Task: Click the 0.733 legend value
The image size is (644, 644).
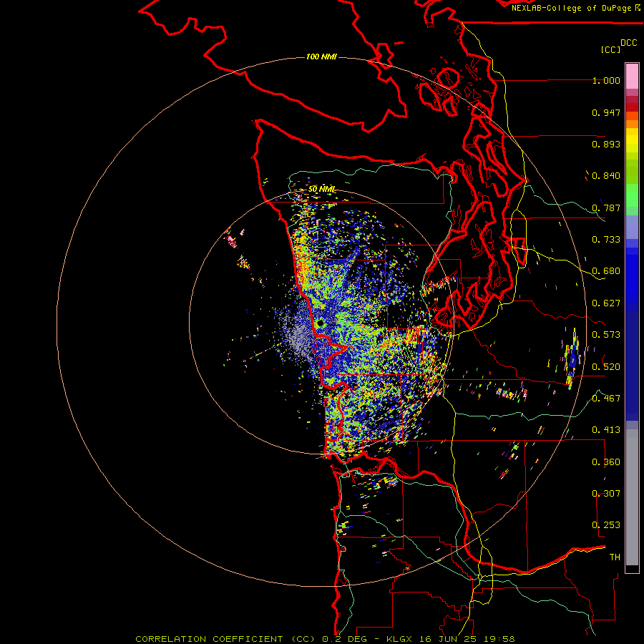Action: [x=606, y=240]
